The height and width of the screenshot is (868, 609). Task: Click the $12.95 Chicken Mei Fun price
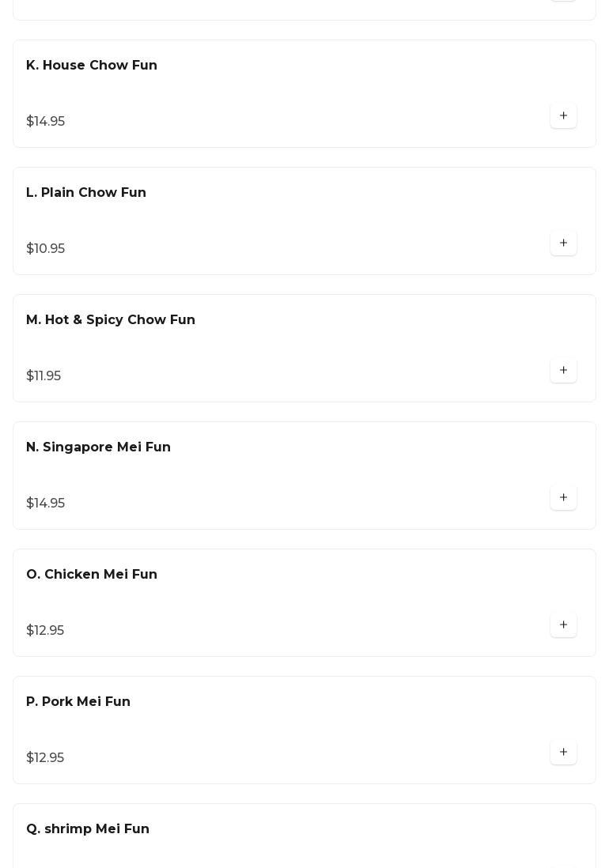(45, 631)
